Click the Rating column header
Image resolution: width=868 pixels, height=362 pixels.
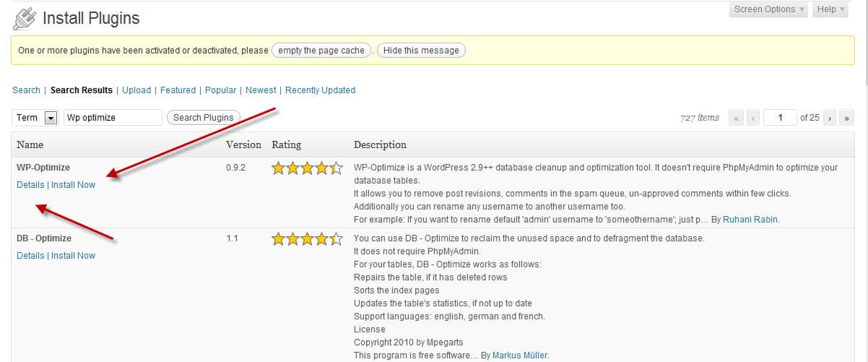[x=286, y=145]
